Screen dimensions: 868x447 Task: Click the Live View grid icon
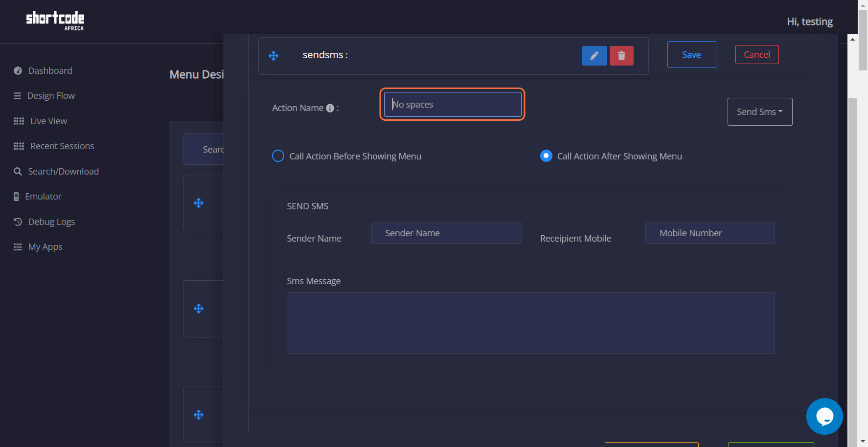[19, 121]
